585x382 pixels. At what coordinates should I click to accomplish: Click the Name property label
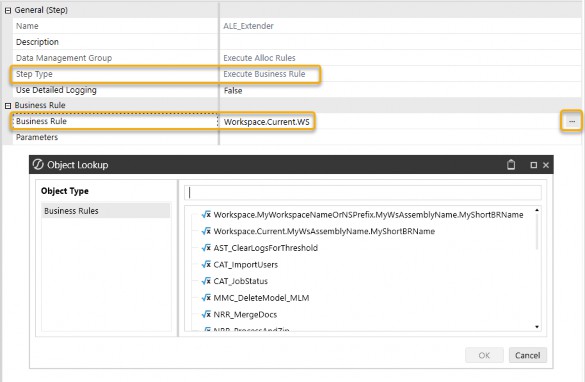pos(27,26)
